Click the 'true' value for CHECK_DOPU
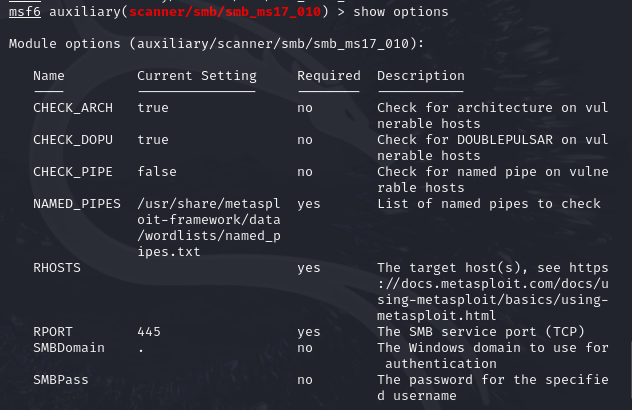 pos(153,140)
